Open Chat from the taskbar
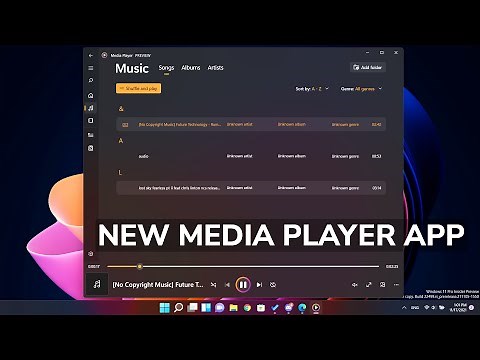 (220, 308)
